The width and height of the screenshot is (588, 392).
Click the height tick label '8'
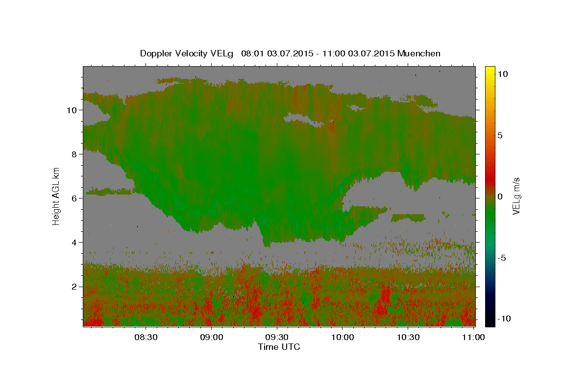75,154
